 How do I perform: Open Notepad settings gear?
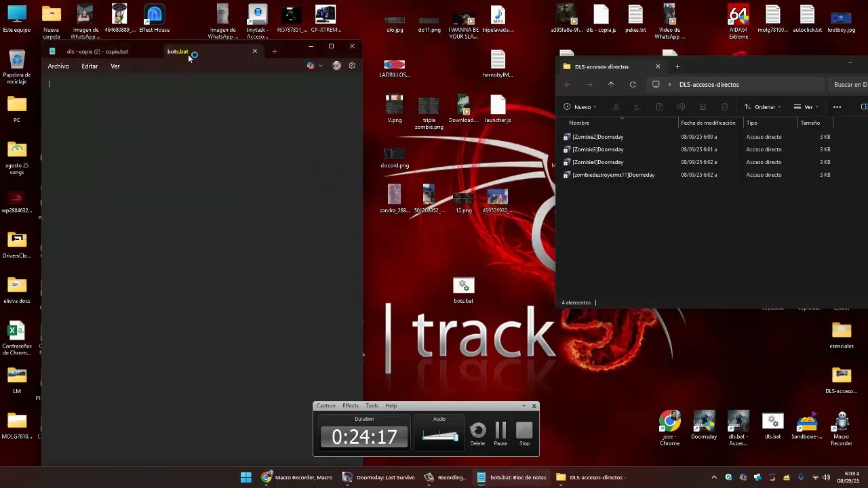tap(352, 66)
